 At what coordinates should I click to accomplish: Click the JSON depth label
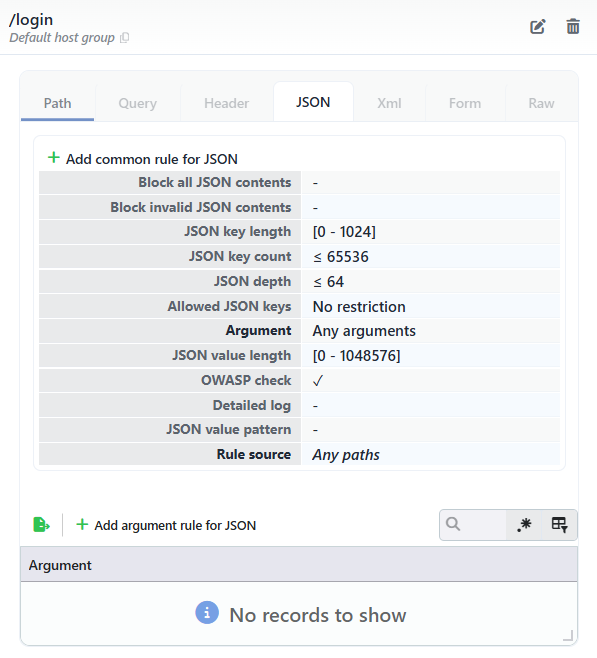(x=253, y=281)
